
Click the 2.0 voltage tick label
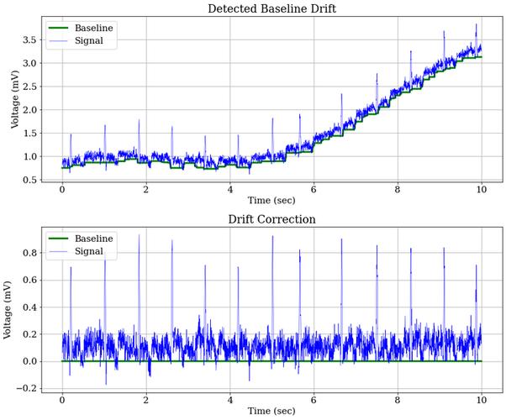coord(29,110)
